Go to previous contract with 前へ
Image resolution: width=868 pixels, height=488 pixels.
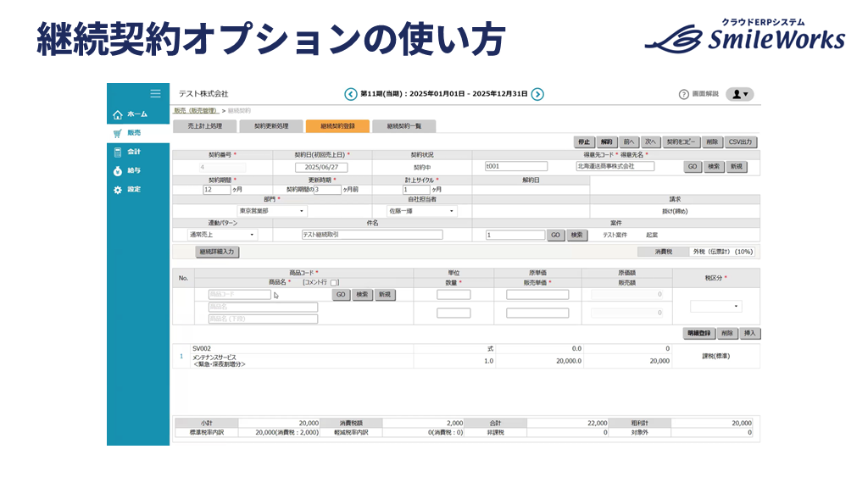point(629,142)
